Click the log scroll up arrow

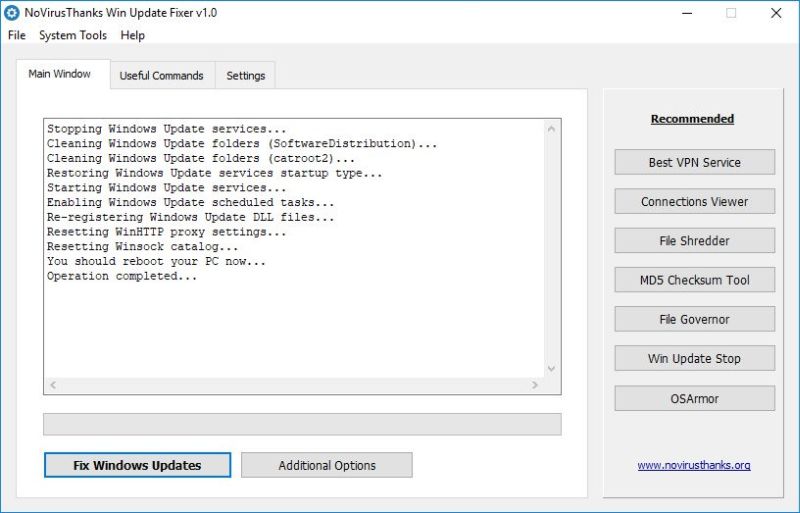click(x=551, y=129)
